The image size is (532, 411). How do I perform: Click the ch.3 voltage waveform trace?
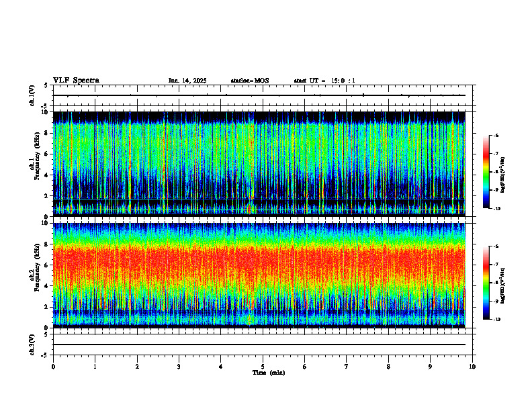pos(259,345)
